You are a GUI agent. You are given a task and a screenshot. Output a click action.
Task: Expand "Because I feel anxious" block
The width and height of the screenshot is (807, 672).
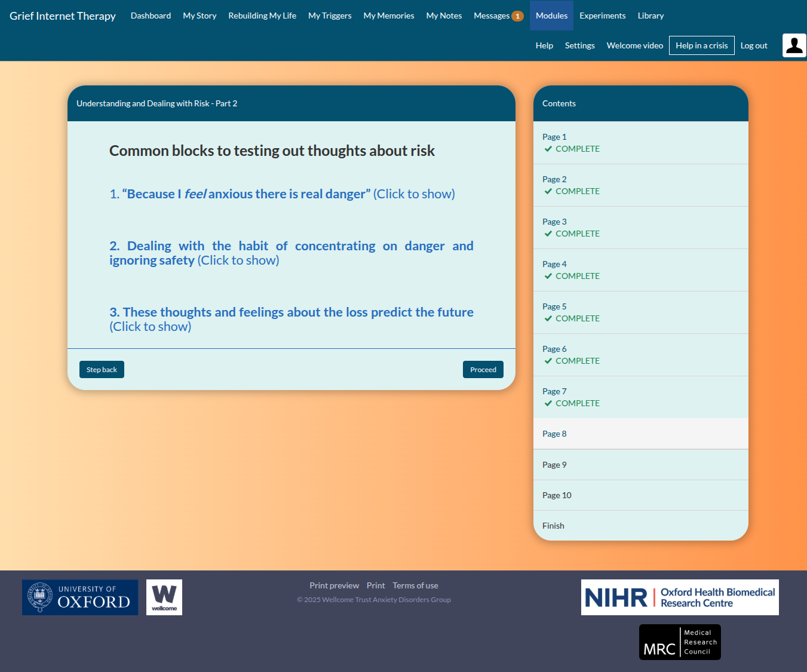tap(282, 194)
